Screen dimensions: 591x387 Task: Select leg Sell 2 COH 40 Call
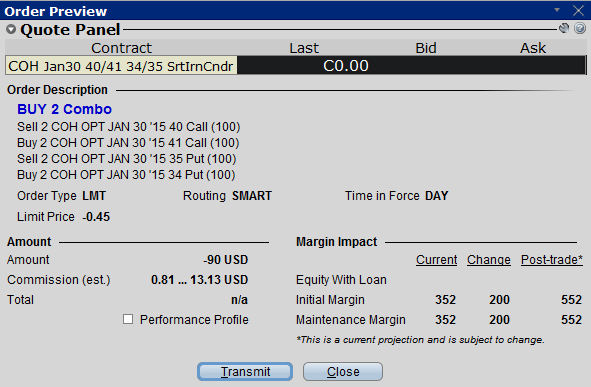(x=129, y=127)
